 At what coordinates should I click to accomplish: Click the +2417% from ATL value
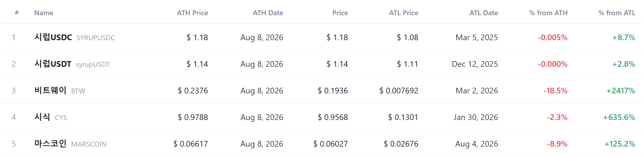click(x=621, y=91)
